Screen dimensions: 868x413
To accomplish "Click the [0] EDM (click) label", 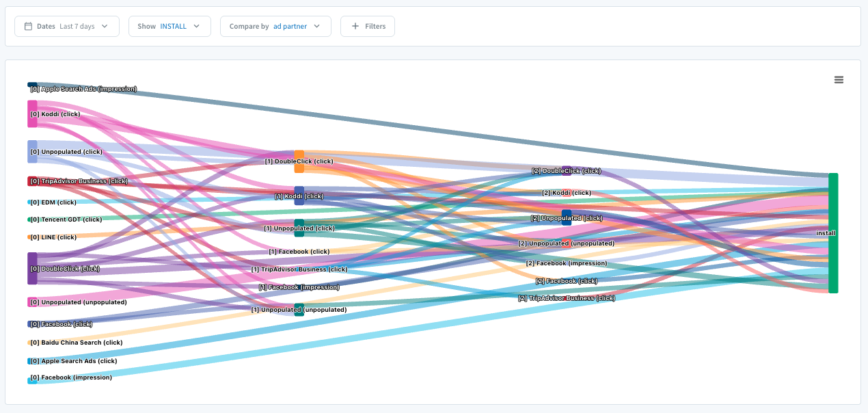I will click(53, 202).
